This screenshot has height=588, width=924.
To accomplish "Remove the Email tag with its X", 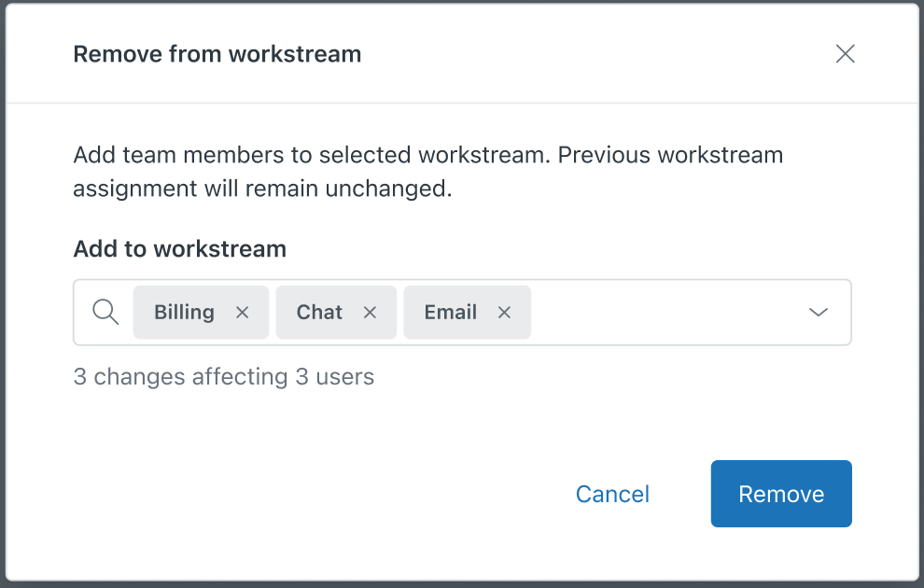I will pos(504,313).
